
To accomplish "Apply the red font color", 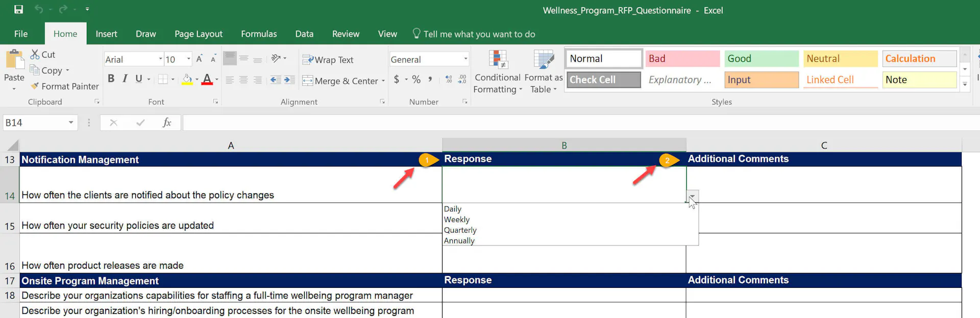I will 207,79.
